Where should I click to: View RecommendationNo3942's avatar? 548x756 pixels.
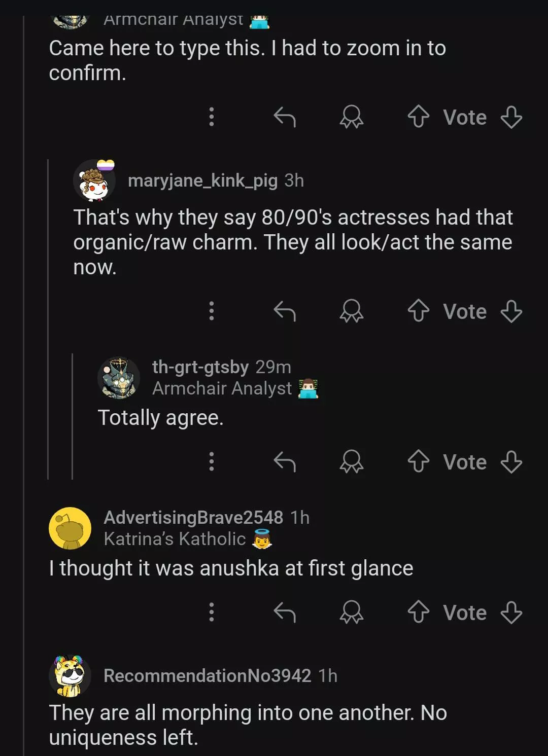pos(70,676)
